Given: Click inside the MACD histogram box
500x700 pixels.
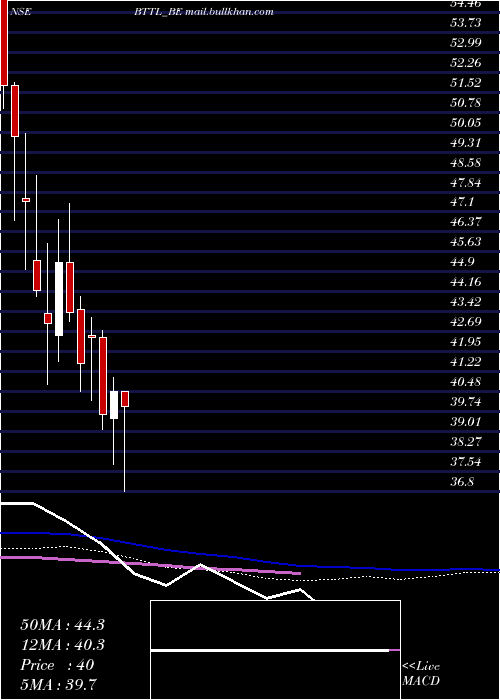Looking at the screenshot, I should point(275,650).
